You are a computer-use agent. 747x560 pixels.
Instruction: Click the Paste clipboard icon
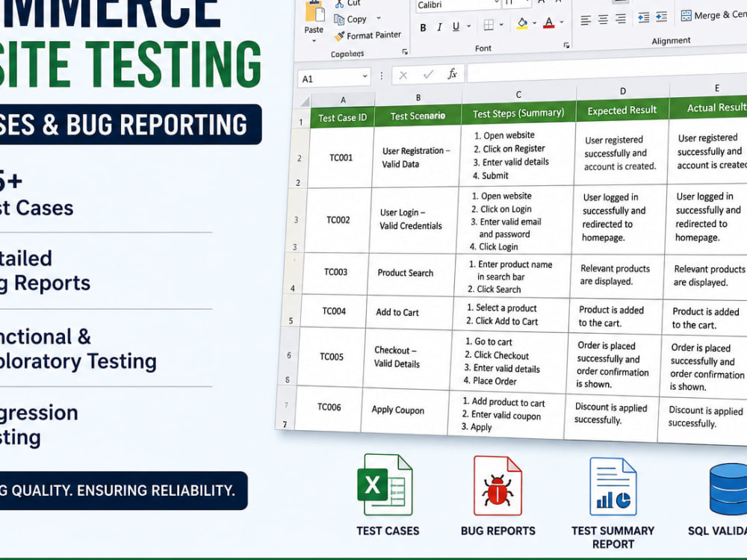point(314,10)
